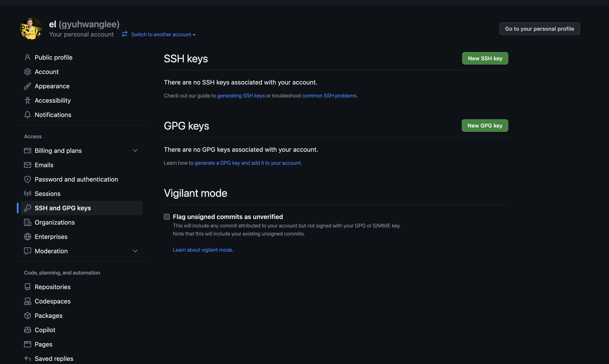The width and height of the screenshot is (609, 364).
Task: Open Notifications settings
Action: coord(81,115)
